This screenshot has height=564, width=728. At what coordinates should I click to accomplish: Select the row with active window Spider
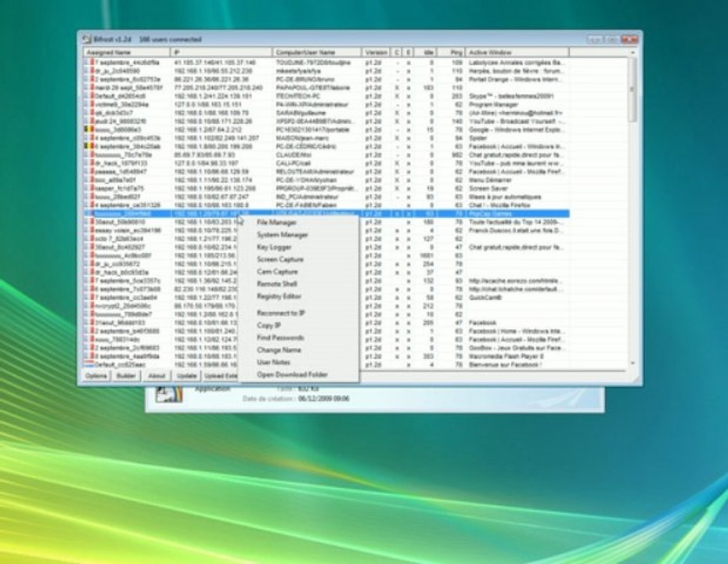click(x=326, y=138)
